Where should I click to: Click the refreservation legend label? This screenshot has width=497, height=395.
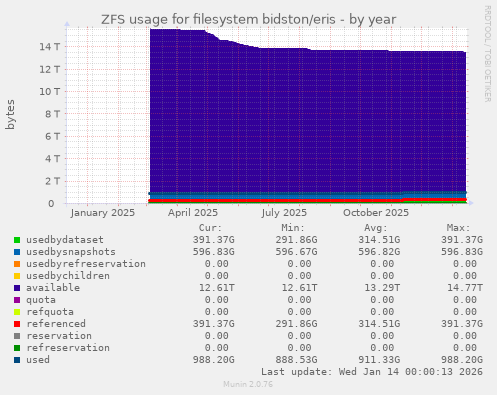[68, 348]
